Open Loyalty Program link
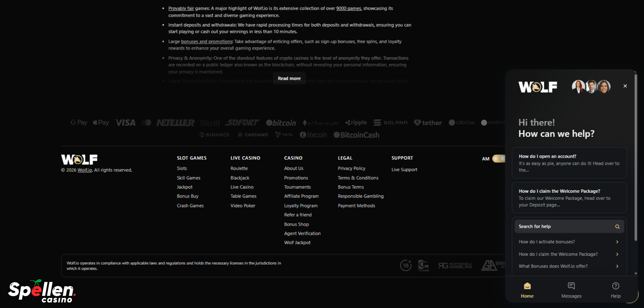 pos(301,206)
